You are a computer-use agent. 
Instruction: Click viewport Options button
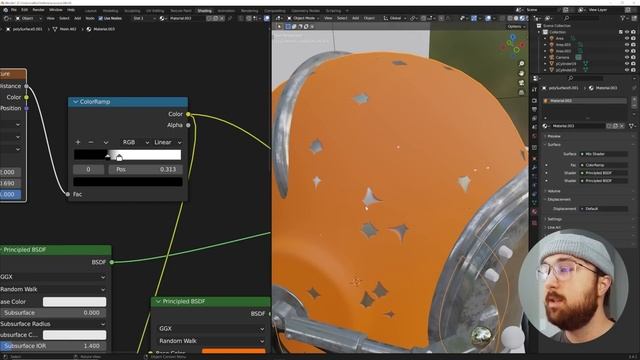pos(516,27)
